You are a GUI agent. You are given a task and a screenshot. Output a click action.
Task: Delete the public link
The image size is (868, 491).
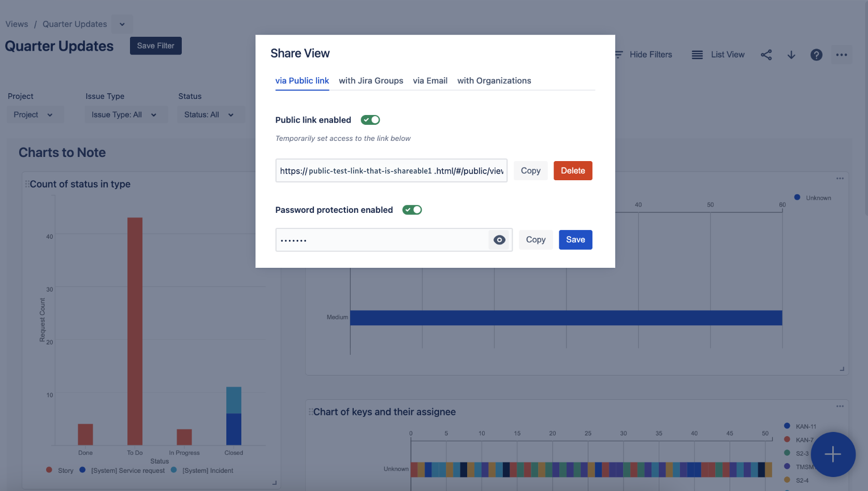click(573, 170)
